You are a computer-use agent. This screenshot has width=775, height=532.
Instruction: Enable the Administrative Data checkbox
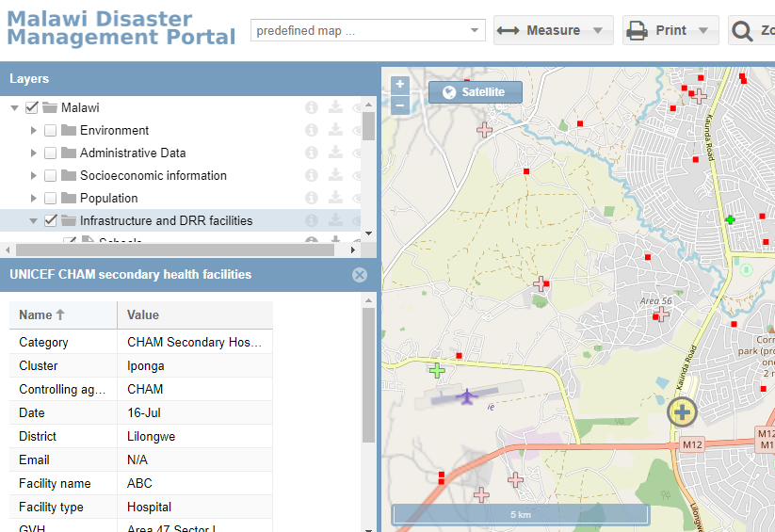(51, 153)
